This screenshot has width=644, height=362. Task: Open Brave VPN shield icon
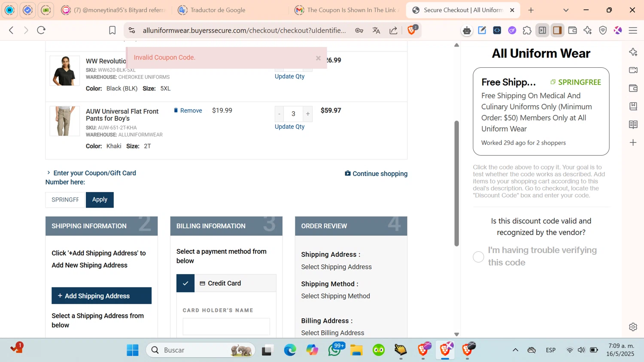(x=603, y=30)
